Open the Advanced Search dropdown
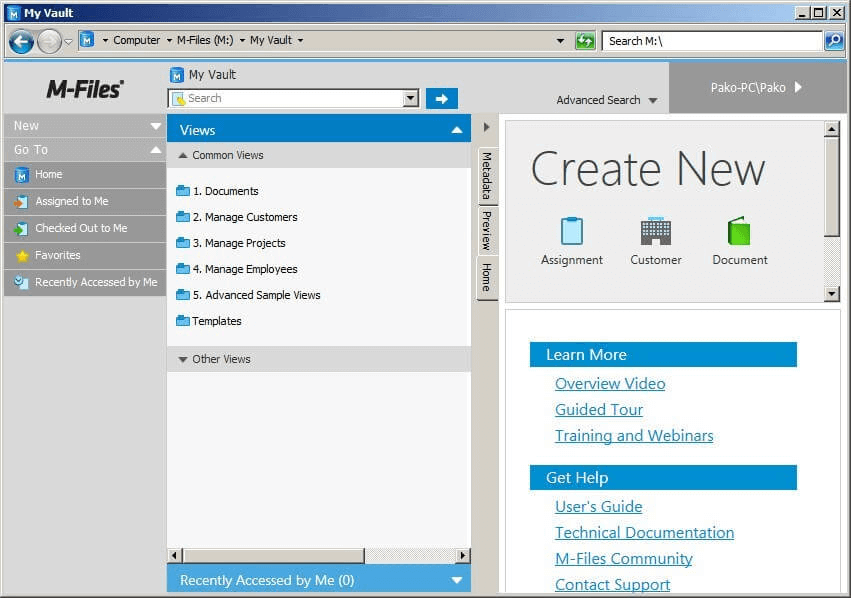This screenshot has height=598, width=851. pos(607,100)
